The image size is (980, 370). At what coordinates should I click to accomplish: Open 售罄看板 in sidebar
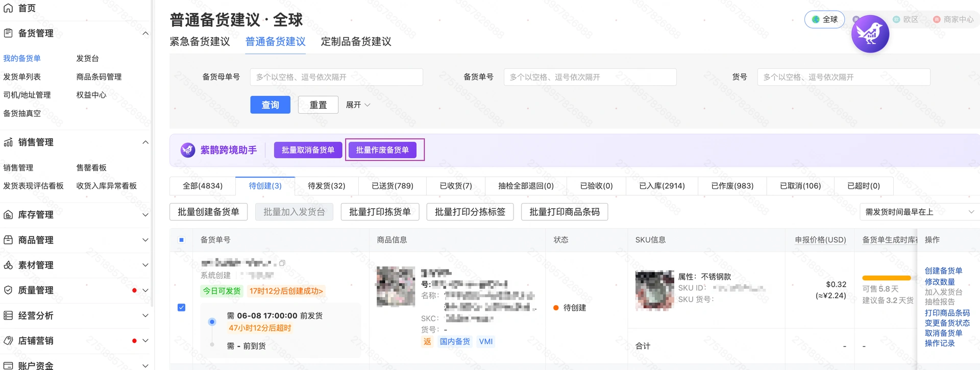(91, 168)
